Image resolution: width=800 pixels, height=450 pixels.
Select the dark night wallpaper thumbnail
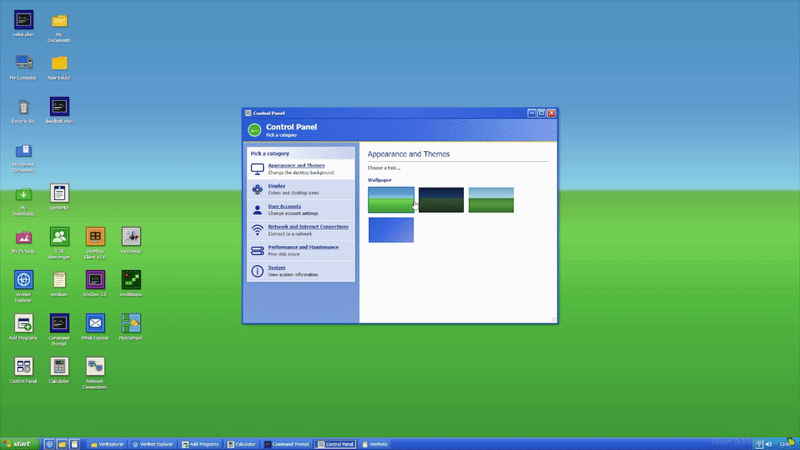pyautogui.click(x=441, y=199)
